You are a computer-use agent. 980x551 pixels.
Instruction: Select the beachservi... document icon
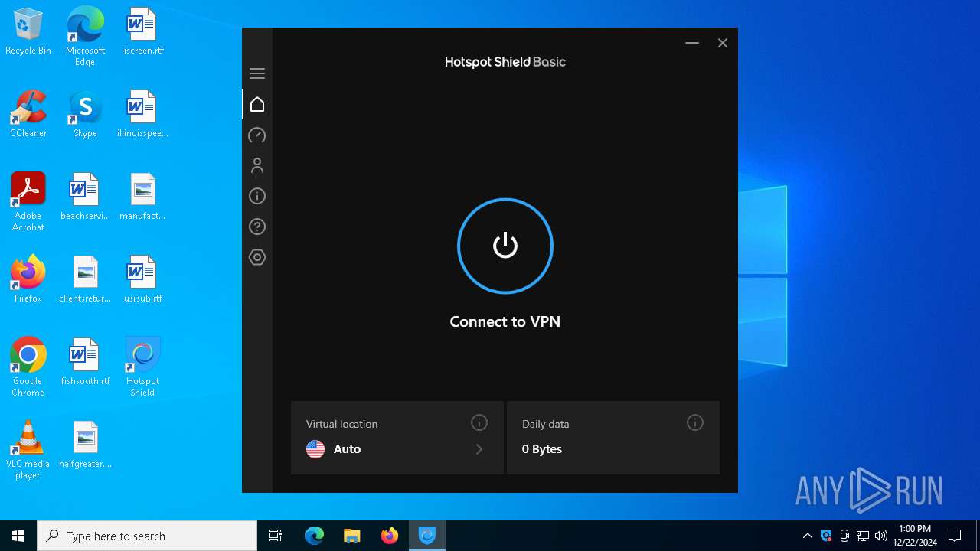85,197
